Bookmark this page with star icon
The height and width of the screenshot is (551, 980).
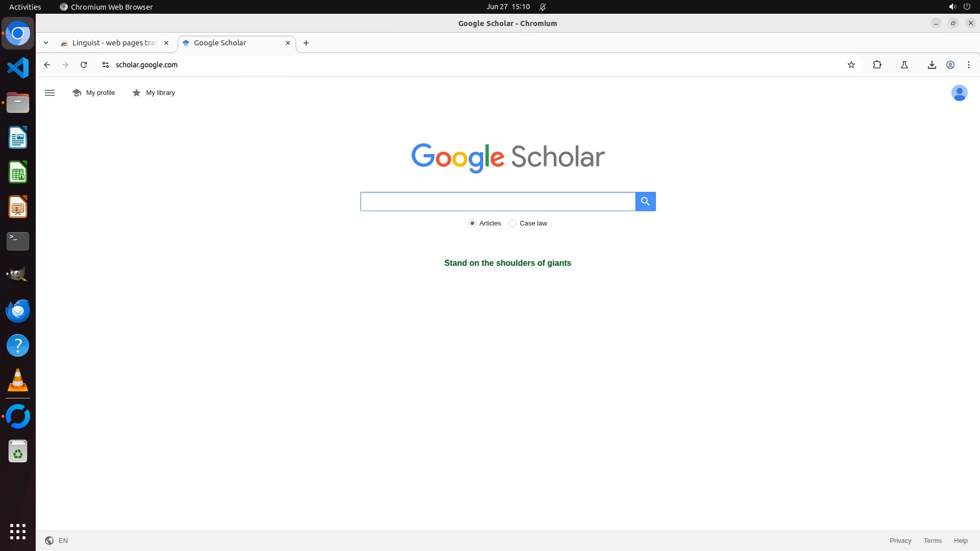point(851,65)
